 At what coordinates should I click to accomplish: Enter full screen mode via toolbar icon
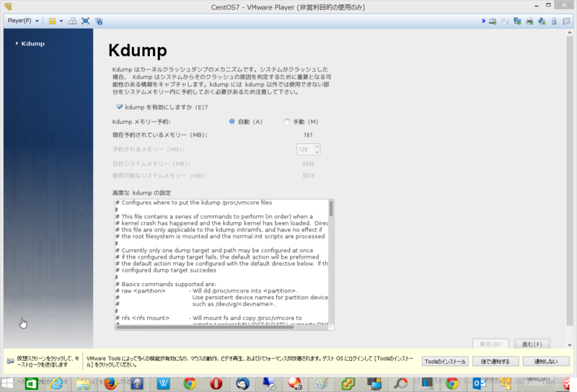[x=85, y=21]
